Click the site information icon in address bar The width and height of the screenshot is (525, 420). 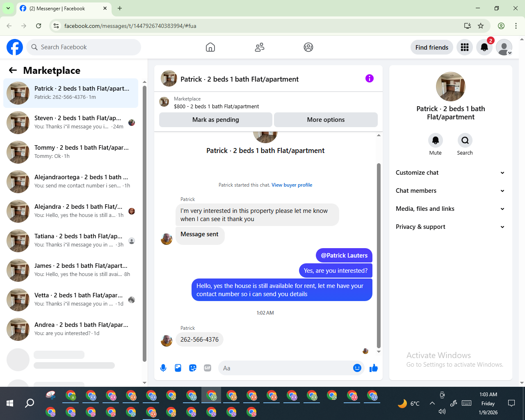click(x=57, y=26)
